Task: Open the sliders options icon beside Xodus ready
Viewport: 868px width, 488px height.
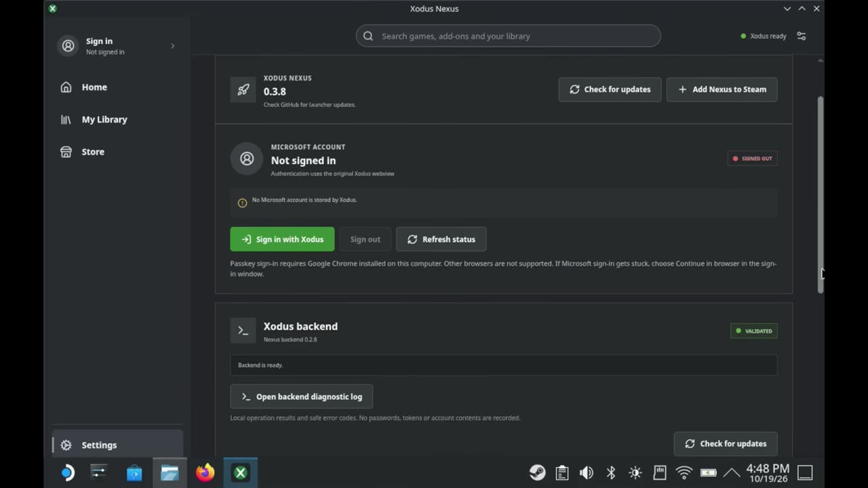Action: 802,36
